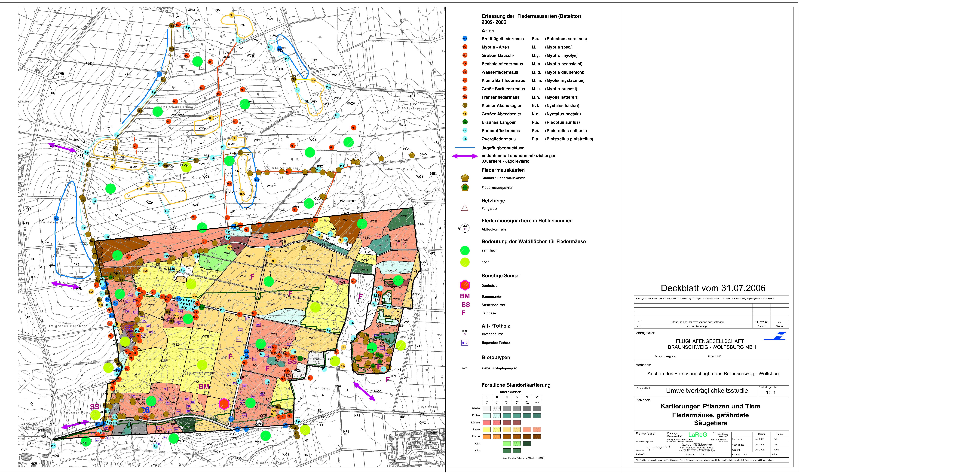The height and width of the screenshot is (474, 980).
Task: Select the Standort Fledermauskästen pentagon symbol
Action: tap(465, 178)
